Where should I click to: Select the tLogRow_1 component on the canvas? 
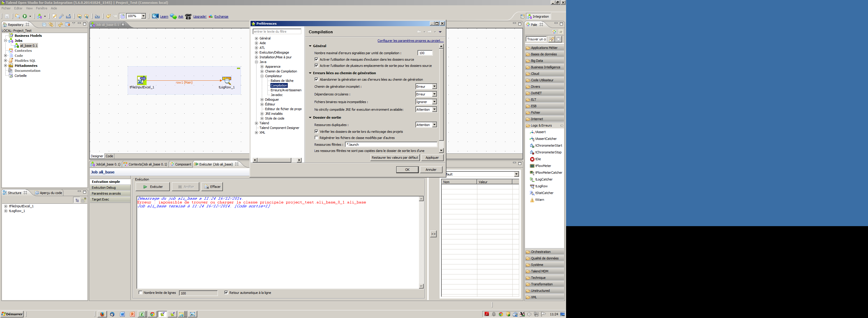click(227, 80)
